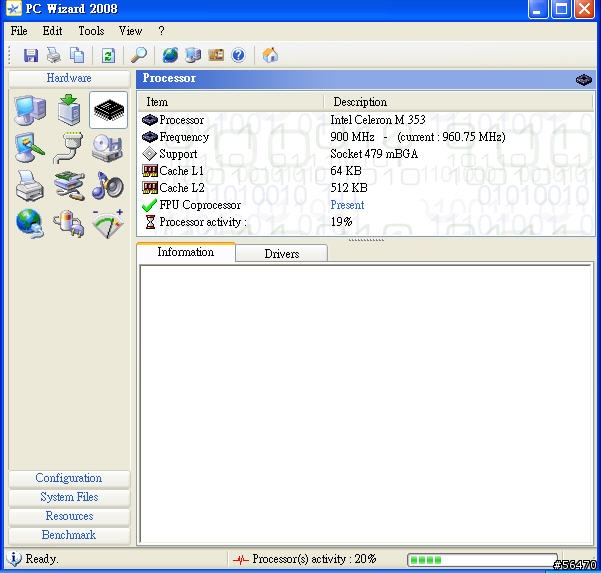Select the Processor row in the list

[x=366, y=120]
